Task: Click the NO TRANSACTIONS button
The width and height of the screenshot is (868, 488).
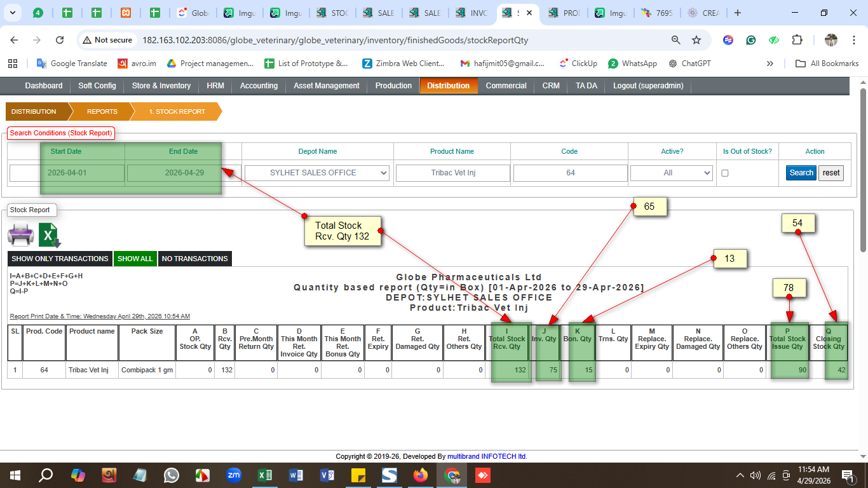Action: 195,259
